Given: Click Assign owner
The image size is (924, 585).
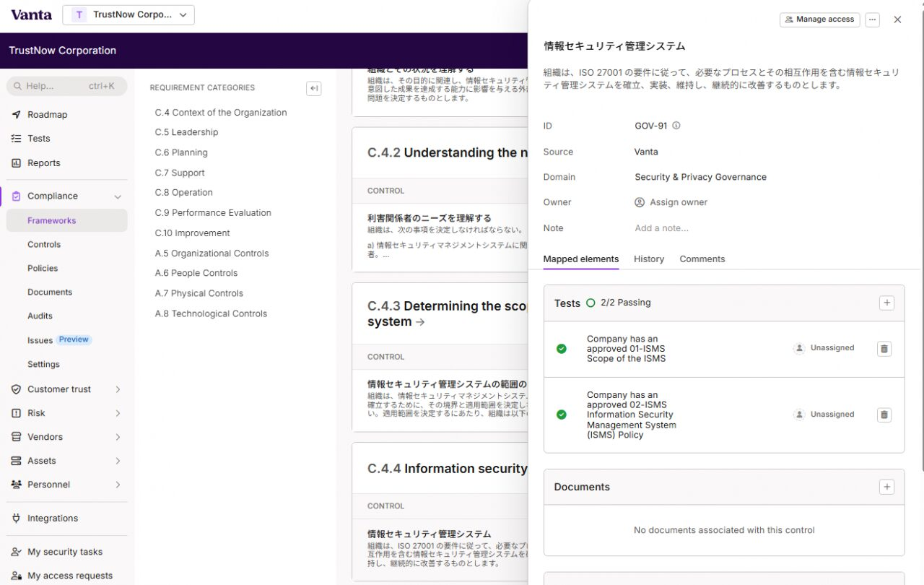Looking at the screenshot, I should pyautogui.click(x=671, y=202).
